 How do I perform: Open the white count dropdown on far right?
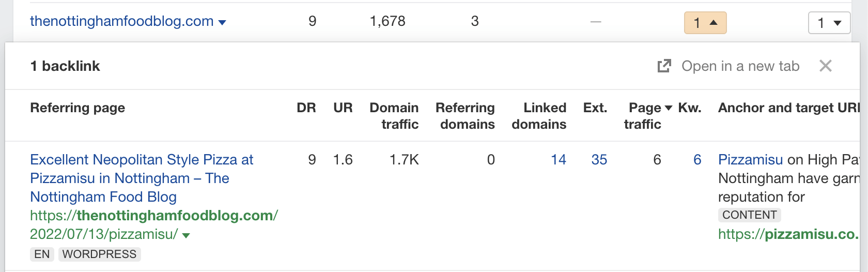829,23
